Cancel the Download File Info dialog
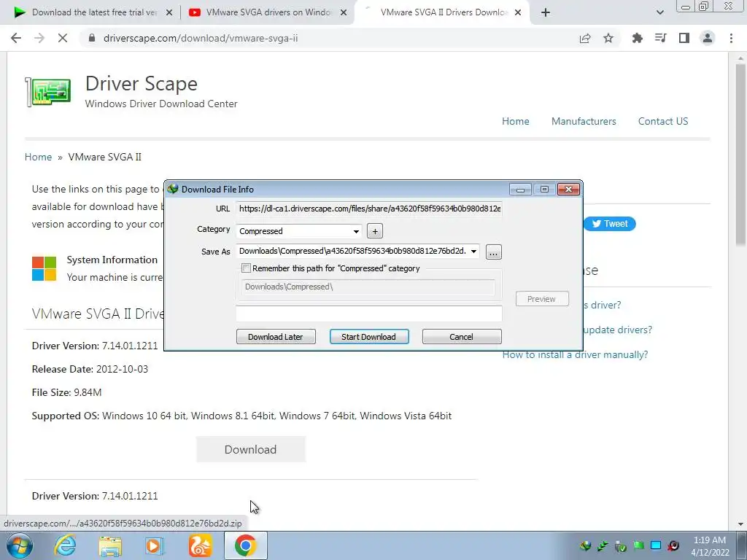The image size is (747, 560). tap(462, 337)
